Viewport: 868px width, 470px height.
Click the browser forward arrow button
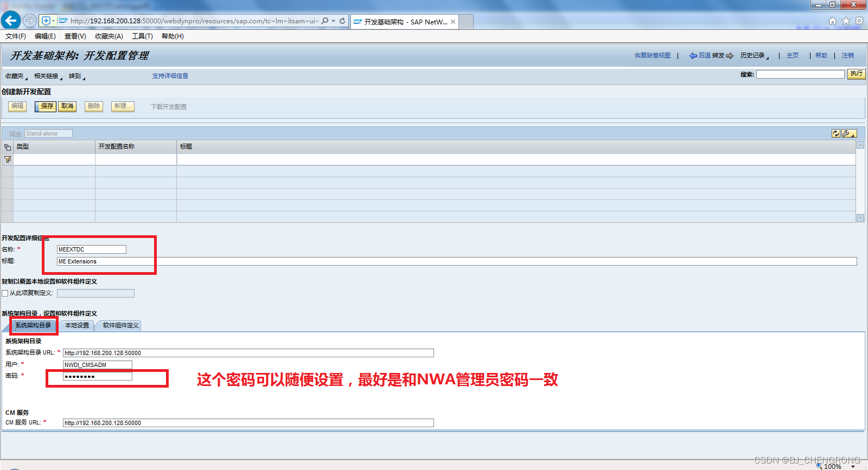[x=30, y=21]
